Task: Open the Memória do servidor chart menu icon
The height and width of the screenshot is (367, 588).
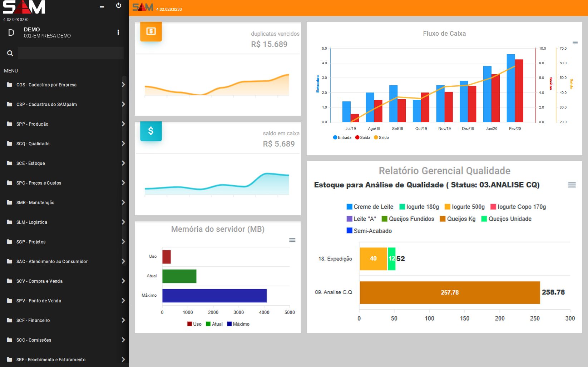Action: 292,240
